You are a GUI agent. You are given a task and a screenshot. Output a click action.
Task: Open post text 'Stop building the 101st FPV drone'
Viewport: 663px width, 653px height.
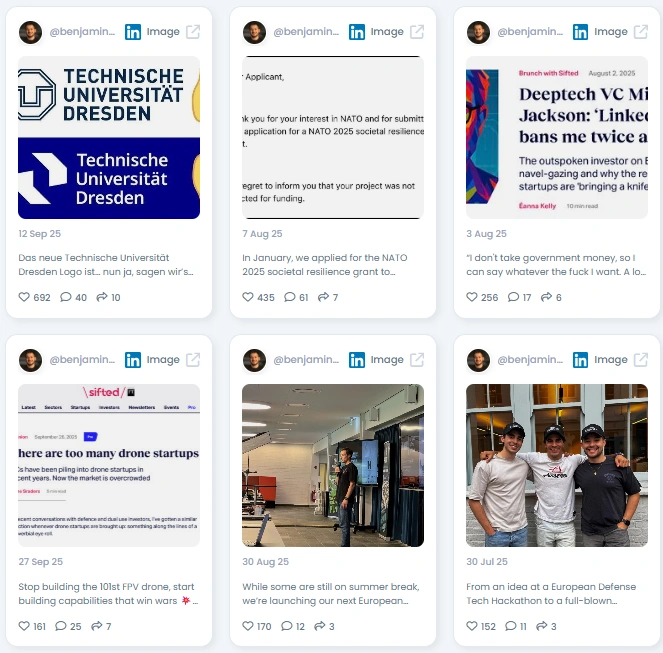click(108, 593)
